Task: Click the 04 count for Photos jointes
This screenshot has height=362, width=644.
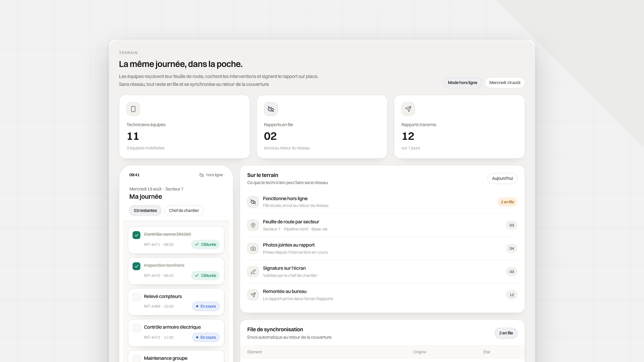Action: click(x=511, y=248)
